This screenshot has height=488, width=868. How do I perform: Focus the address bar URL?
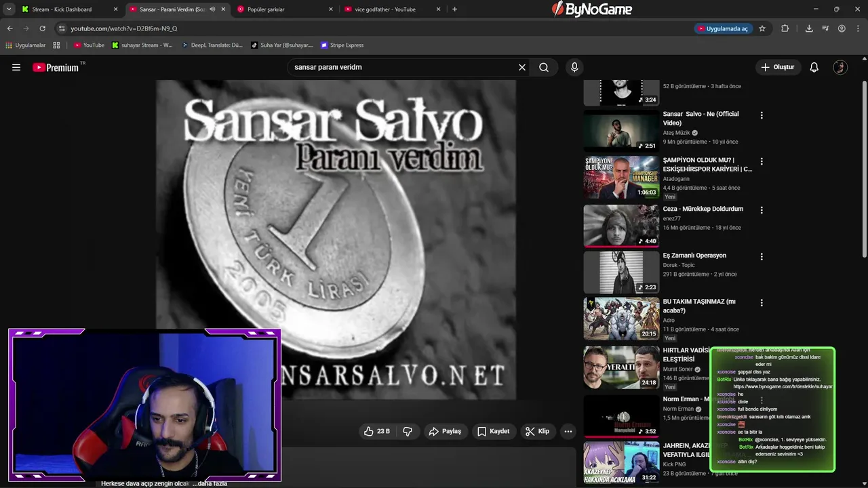point(123,28)
